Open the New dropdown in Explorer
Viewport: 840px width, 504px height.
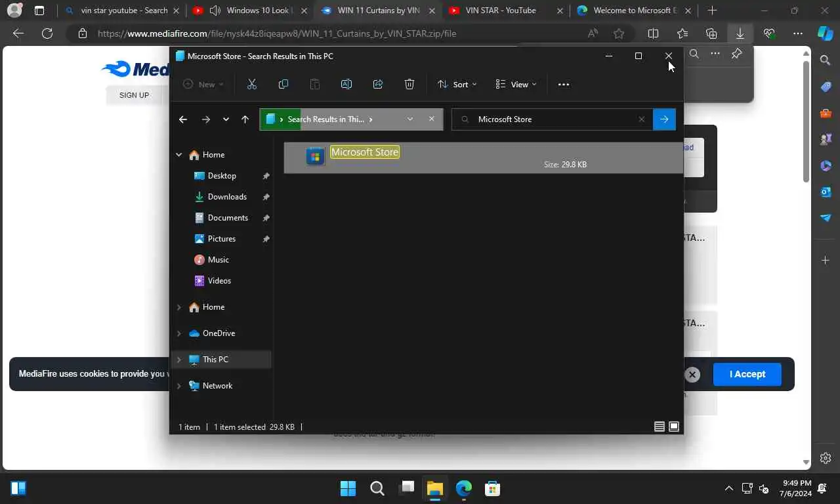(203, 84)
